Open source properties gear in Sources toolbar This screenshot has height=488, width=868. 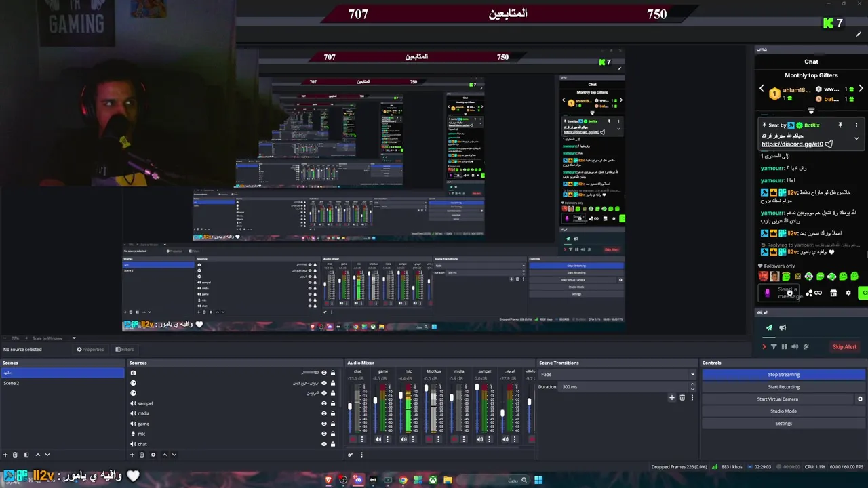tap(153, 455)
